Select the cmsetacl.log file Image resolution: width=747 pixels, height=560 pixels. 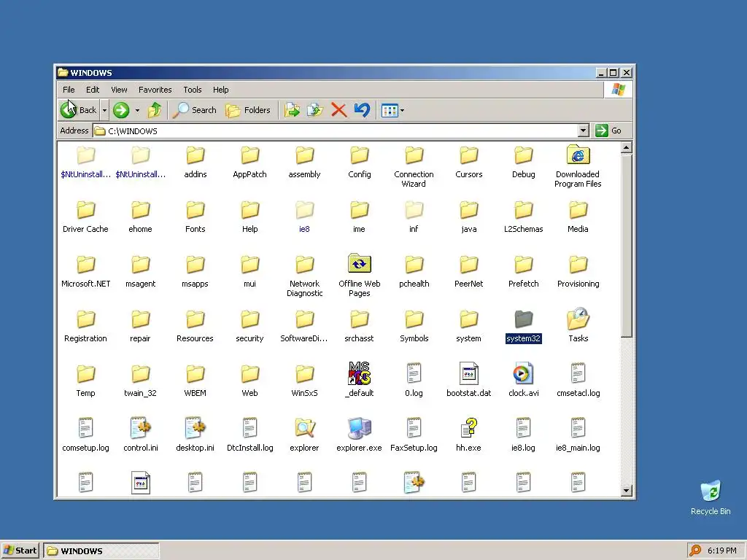click(578, 379)
